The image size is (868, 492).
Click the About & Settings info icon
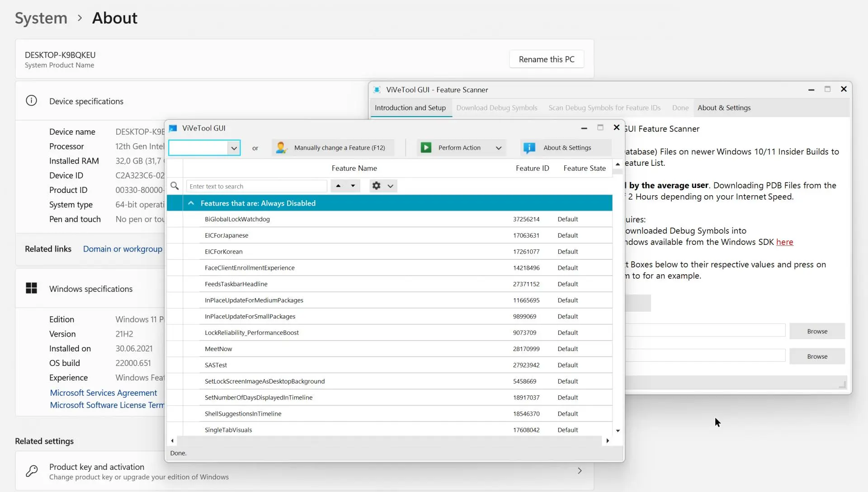point(529,148)
